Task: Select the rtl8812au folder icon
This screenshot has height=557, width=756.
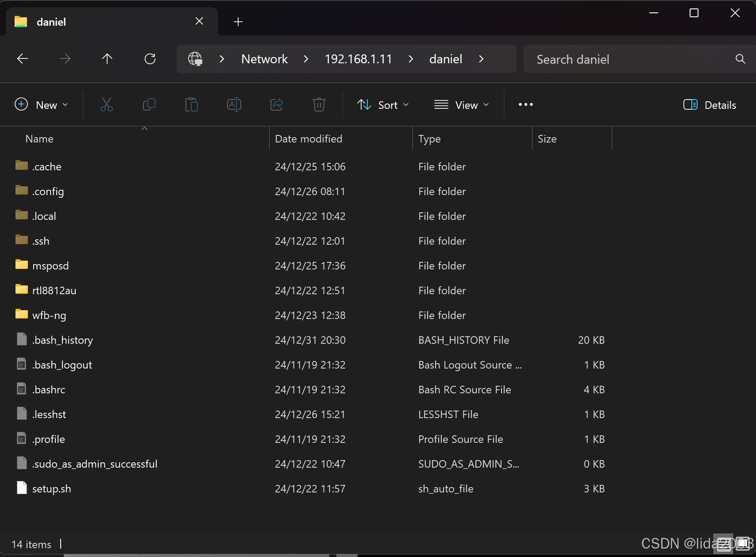Action: (x=22, y=289)
